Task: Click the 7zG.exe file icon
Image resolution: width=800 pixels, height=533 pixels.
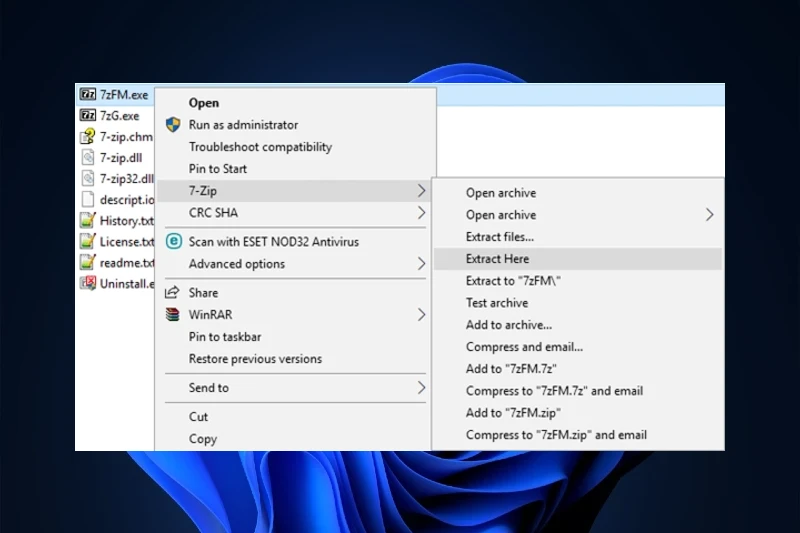Action: 88,115
